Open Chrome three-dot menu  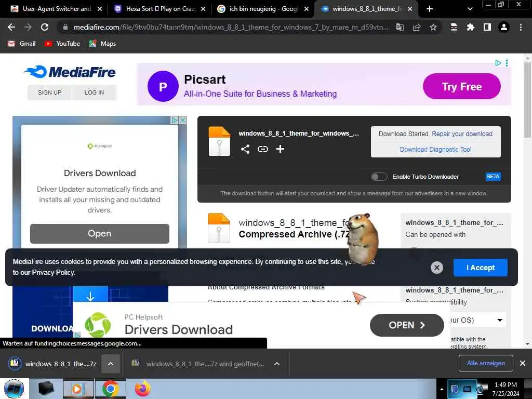(521, 27)
